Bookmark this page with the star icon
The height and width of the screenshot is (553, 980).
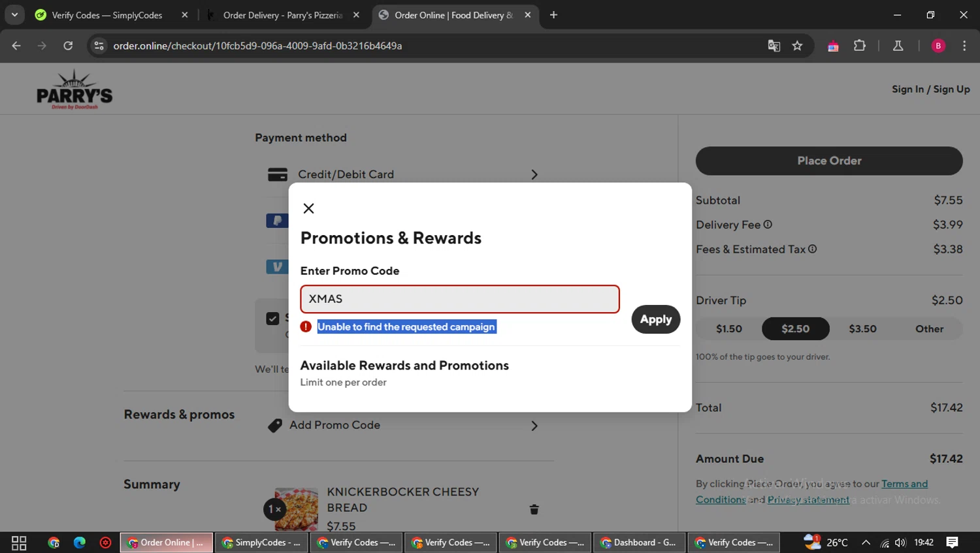pos(797,46)
